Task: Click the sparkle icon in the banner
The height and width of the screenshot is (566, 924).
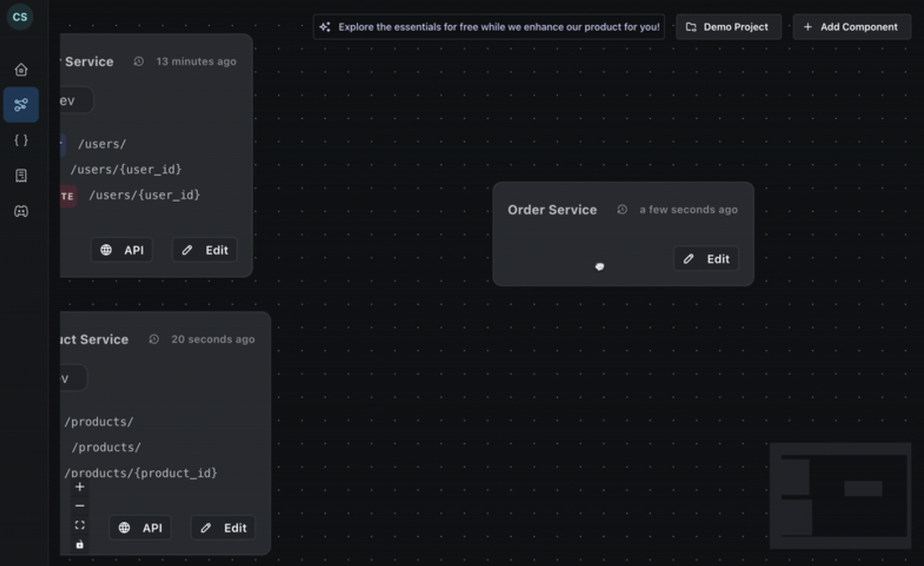Action: [325, 27]
